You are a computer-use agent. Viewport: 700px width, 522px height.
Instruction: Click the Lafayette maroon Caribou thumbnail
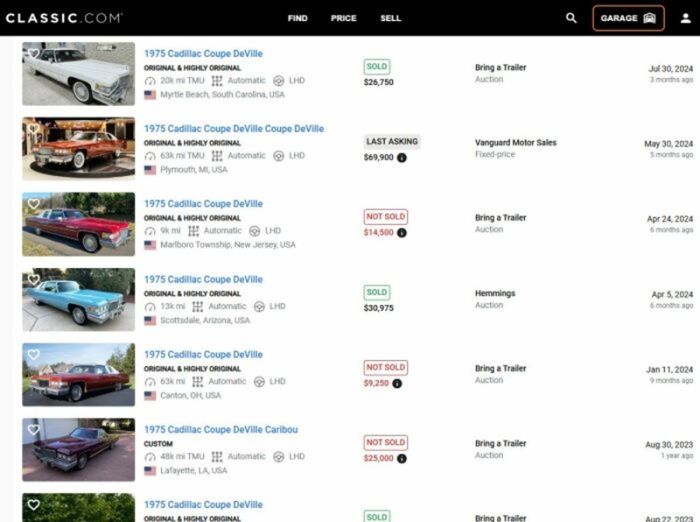click(78, 450)
